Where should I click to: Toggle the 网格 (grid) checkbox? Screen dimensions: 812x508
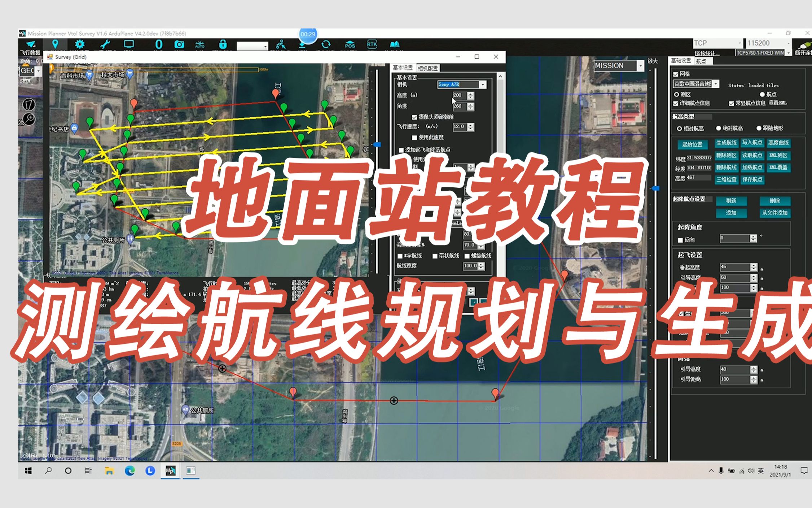click(676, 74)
